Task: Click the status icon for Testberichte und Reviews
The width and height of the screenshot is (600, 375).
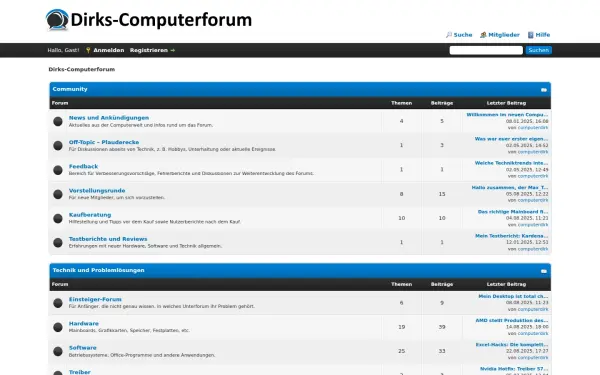Action: 58,242
